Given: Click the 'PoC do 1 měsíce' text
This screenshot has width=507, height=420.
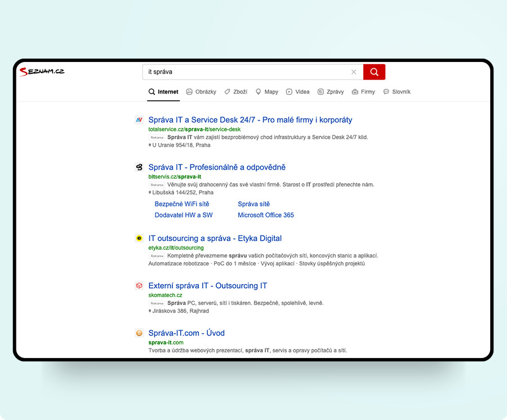Looking at the screenshot, I should (235, 264).
